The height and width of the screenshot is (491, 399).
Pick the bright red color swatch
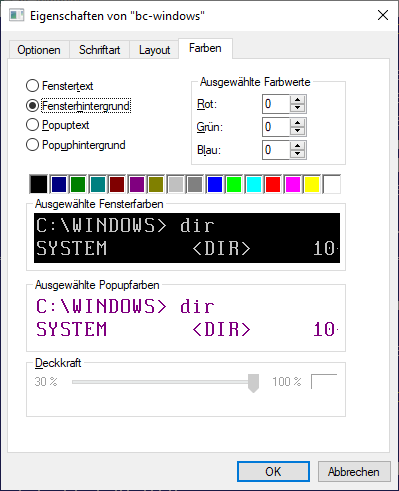pyautogui.click(x=273, y=184)
